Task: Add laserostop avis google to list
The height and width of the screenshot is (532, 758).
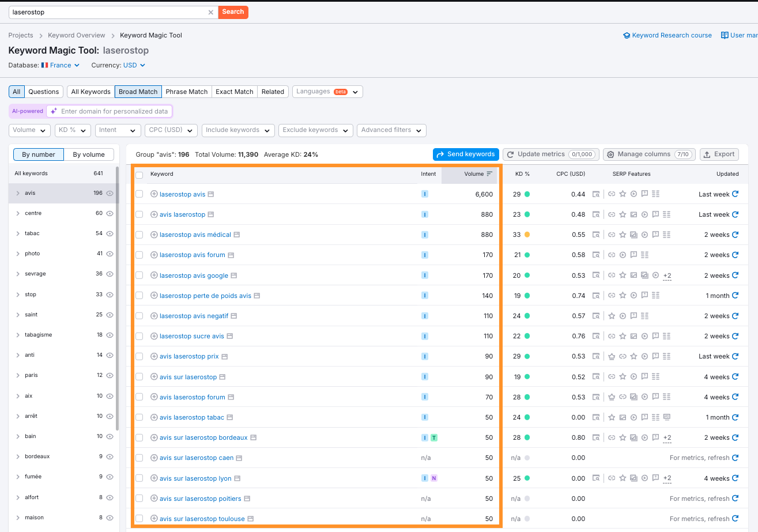Action: [x=154, y=276]
